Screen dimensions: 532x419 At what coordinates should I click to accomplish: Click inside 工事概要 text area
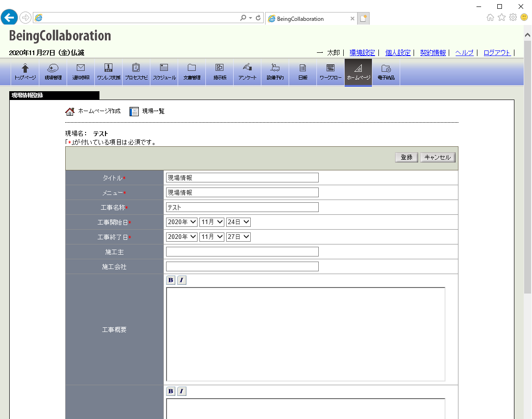[x=306, y=334]
